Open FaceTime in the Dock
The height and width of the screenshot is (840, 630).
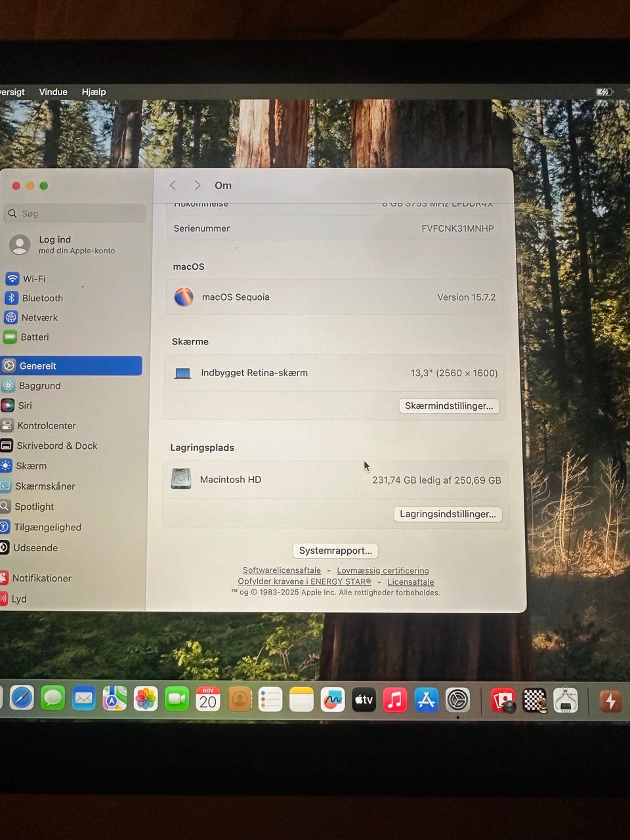click(x=177, y=699)
